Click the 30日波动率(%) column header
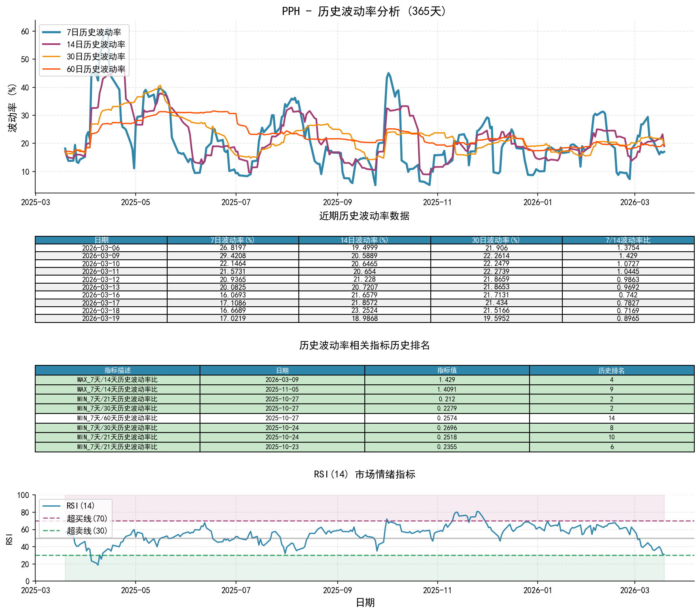This screenshot has height=613, width=700. 496,240
